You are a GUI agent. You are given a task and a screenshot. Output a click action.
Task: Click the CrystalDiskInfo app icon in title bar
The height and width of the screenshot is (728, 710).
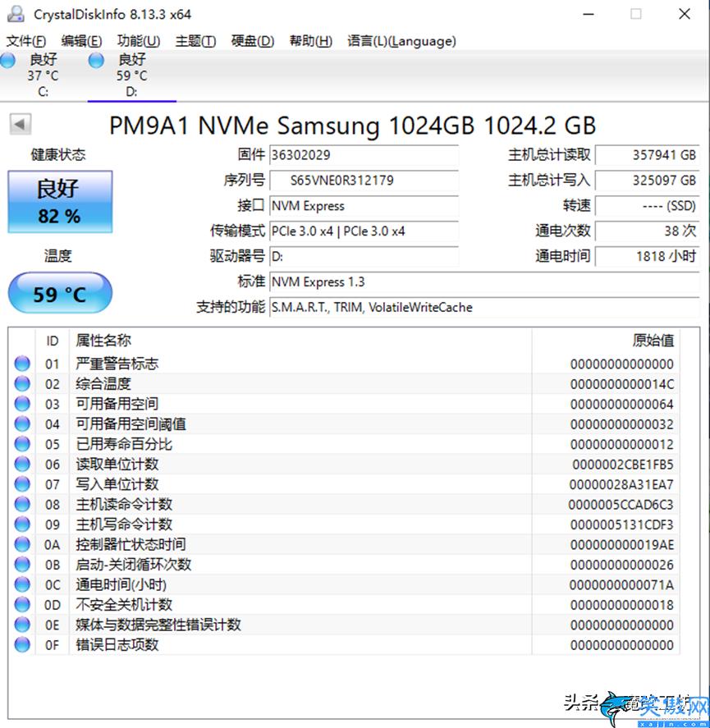(x=16, y=14)
